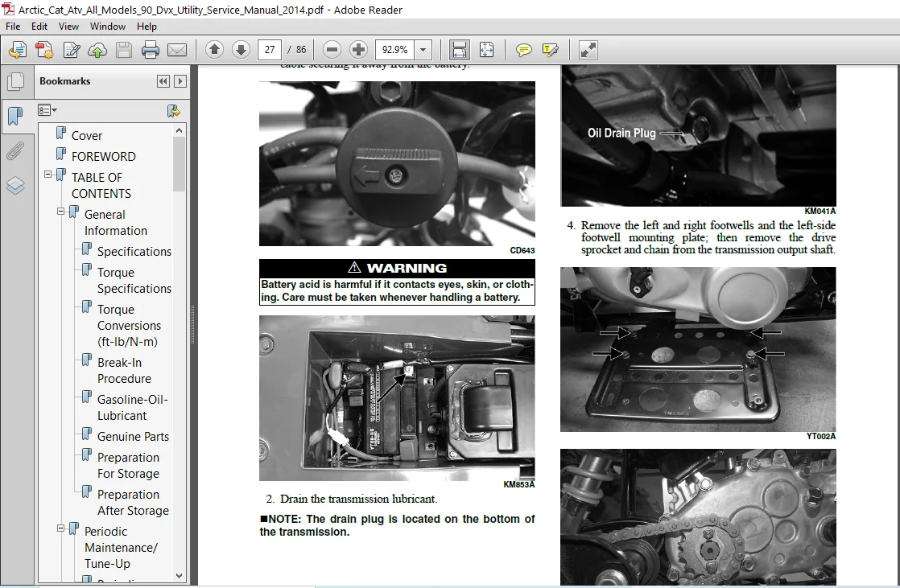Open the Specifications bookmark
Screen dimensions: 900x588
coord(134,252)
